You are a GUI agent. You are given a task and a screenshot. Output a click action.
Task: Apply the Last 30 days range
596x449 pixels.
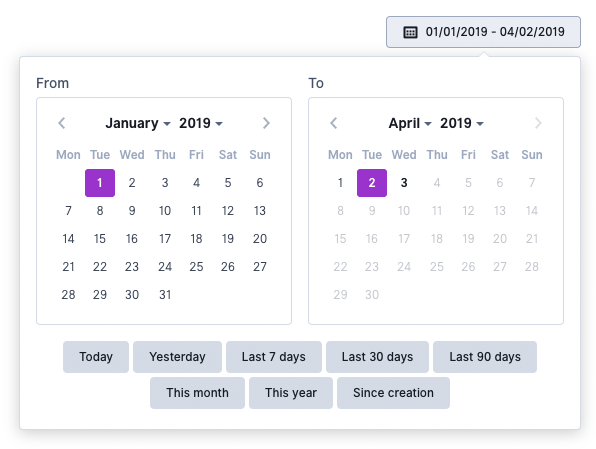(x=377, y=357)
